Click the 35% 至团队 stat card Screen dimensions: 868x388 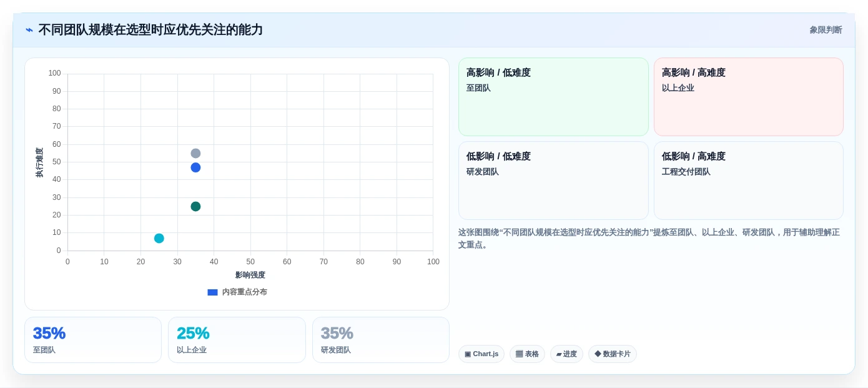click(x=93, y=340)
